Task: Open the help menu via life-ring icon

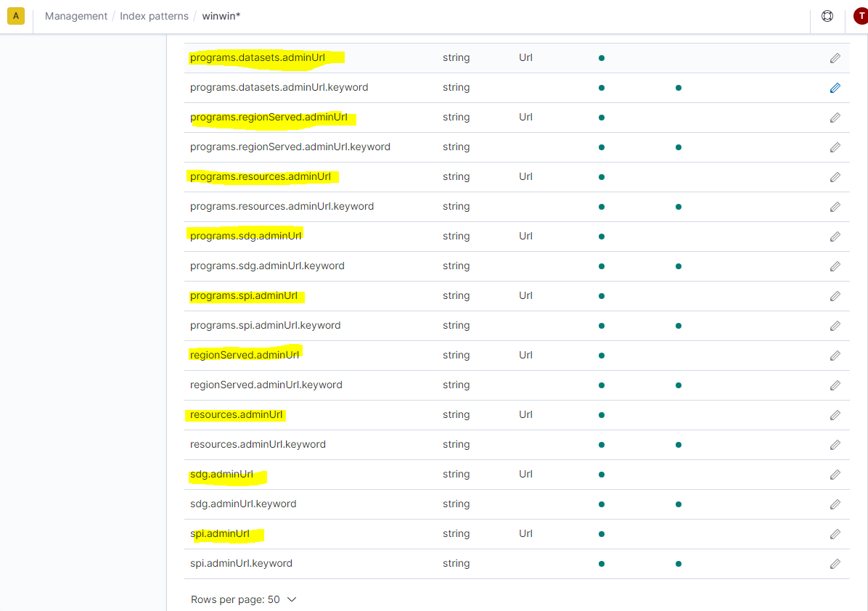Action: coord(827,15)
